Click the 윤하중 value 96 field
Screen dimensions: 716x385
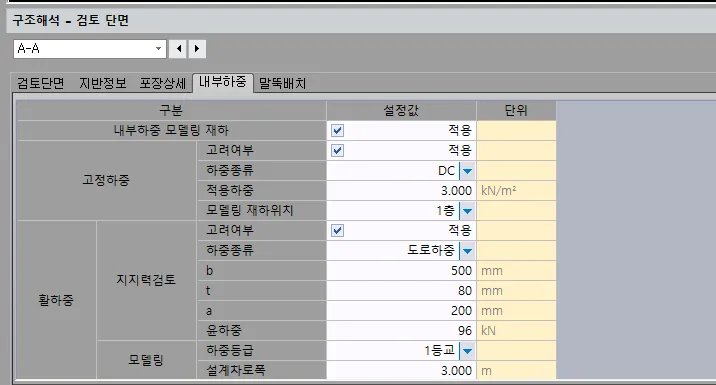(401, 331)
